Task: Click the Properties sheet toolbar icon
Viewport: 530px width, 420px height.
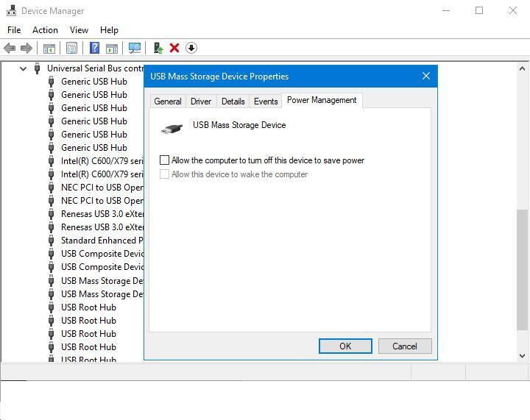Action: click(x=71, y=49)
